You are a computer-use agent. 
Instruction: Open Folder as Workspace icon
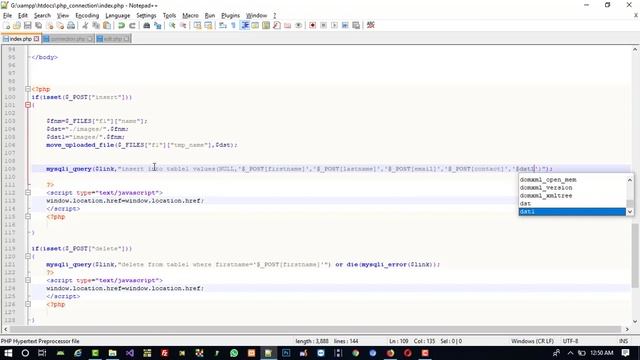(288, 25)
